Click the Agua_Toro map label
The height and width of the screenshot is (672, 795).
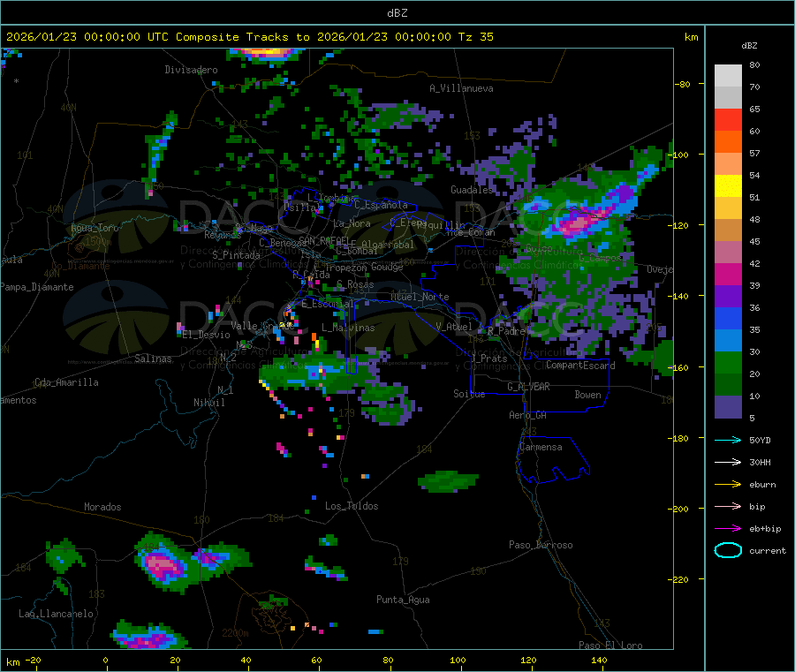[x=95, y=228]
